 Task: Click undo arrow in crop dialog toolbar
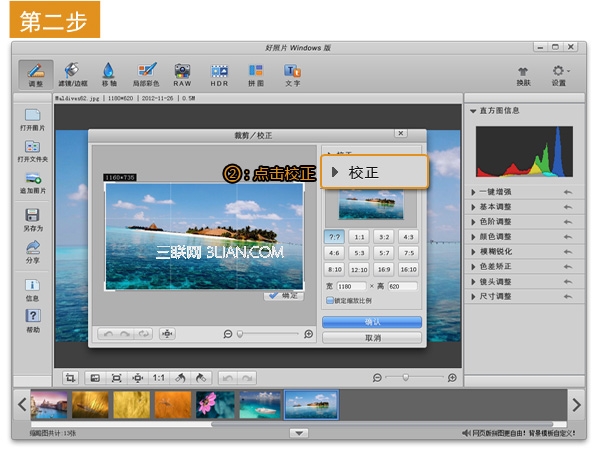[108, 334]
